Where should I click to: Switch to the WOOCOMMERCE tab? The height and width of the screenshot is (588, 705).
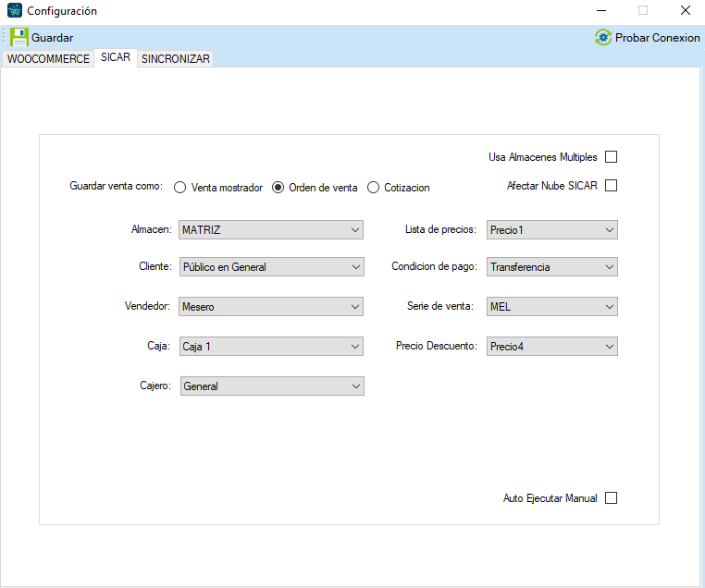coord(48,59)
